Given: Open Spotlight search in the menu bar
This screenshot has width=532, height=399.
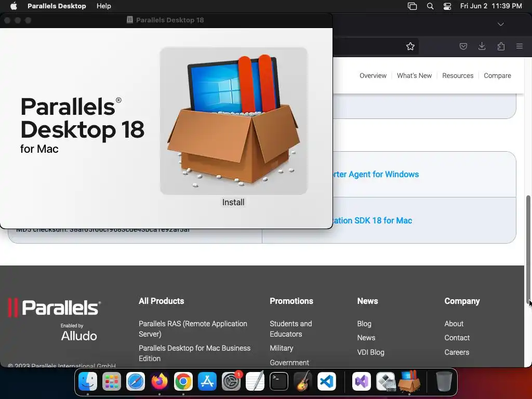Looking at the screenshot, I should coord(430,6).
